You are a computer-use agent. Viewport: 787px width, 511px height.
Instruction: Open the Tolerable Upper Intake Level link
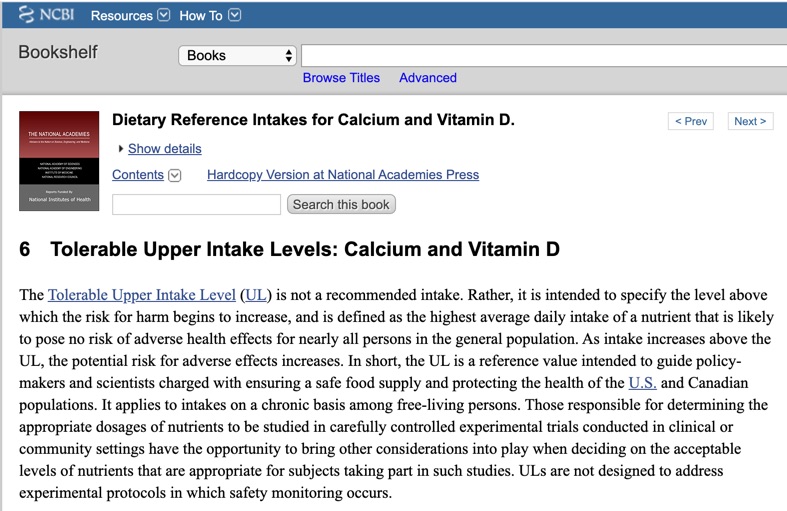pyautogui.click(x=142, y=295)
